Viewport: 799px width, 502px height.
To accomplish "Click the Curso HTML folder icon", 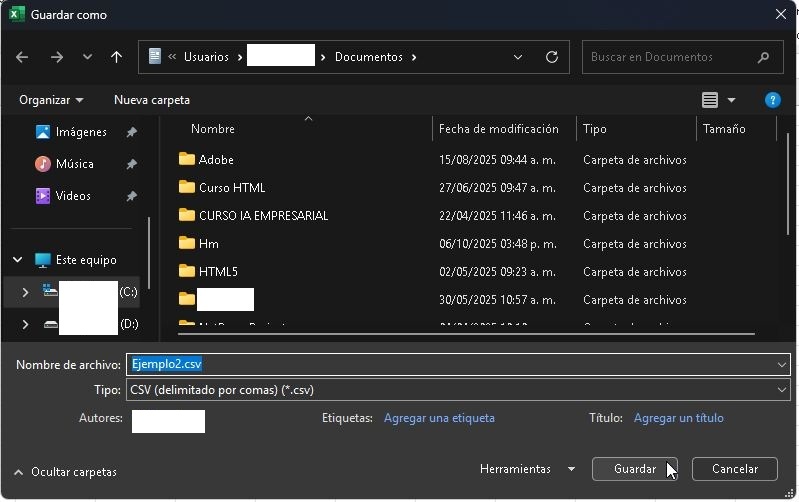I will [x=187, y=187].
